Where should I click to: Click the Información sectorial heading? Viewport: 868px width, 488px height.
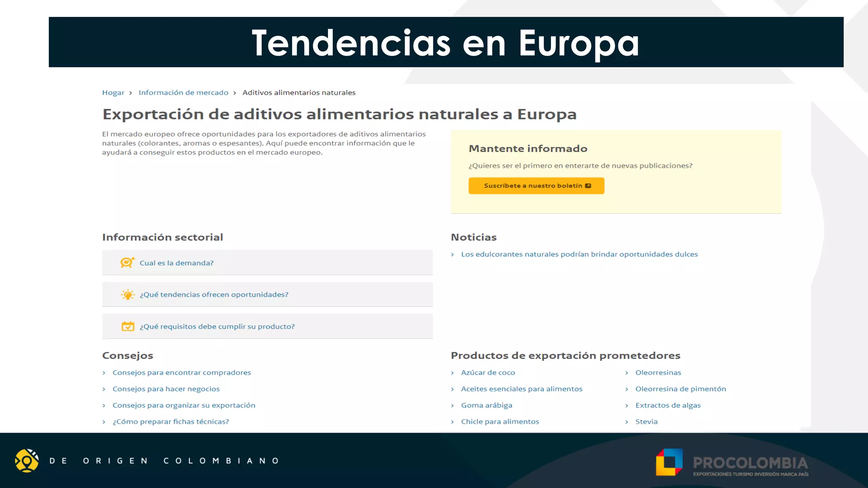tap(163, 237)
